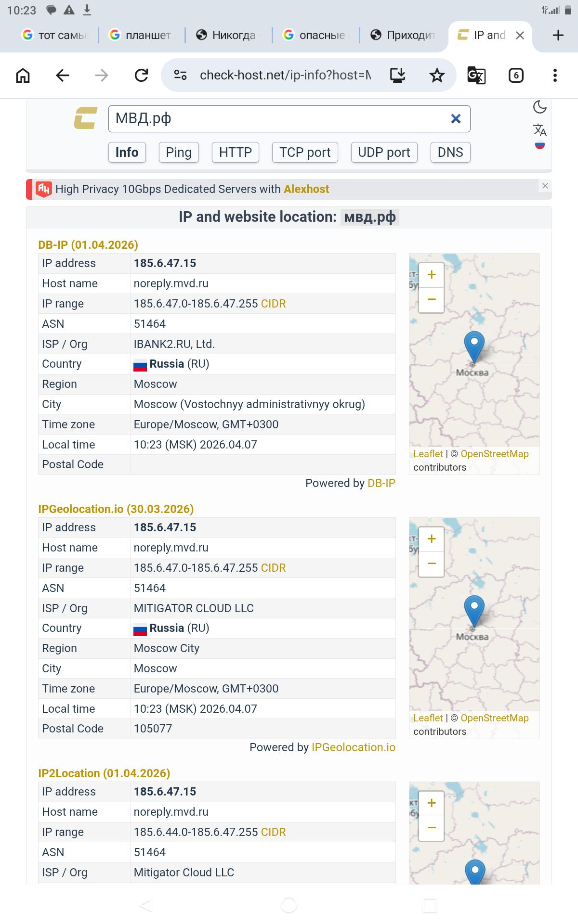Toggle dark mode moon icon
Screen dimensions: 578x924
click(x=540, y=107)
